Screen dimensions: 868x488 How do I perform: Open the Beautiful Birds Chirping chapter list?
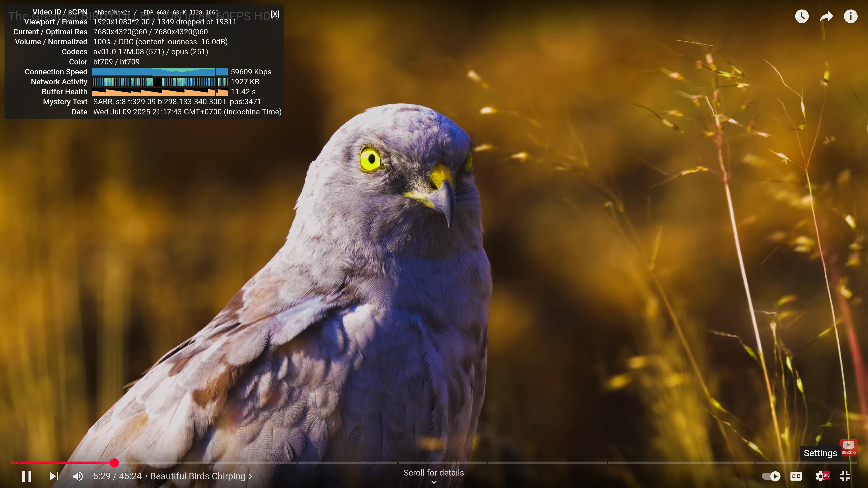pos(201,476)
